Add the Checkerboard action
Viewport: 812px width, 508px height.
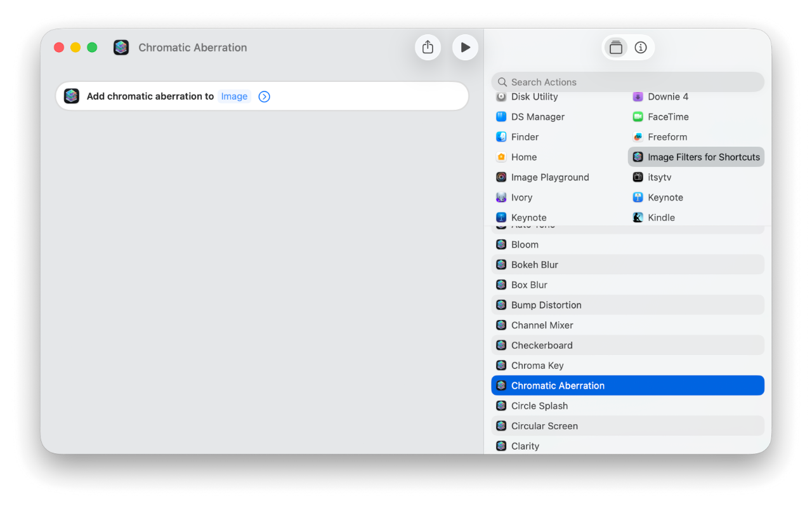[627, 345]
